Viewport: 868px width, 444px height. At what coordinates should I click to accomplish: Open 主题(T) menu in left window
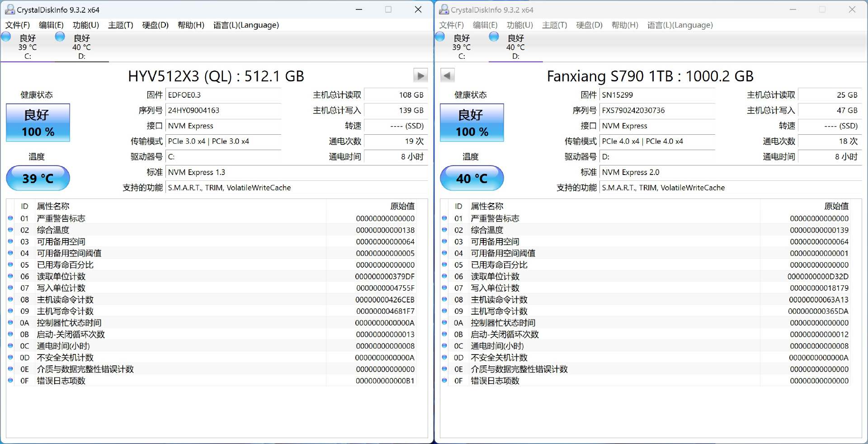[x=120, y=25]
